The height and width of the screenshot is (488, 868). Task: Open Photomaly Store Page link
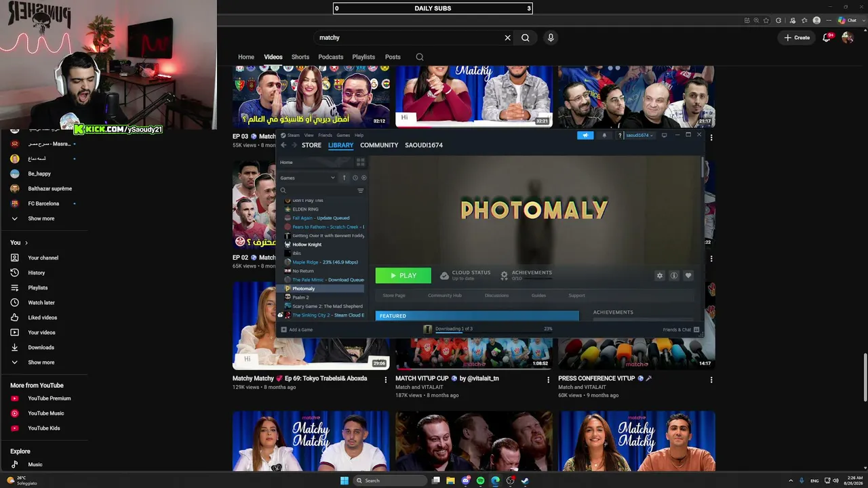point(394,296)
